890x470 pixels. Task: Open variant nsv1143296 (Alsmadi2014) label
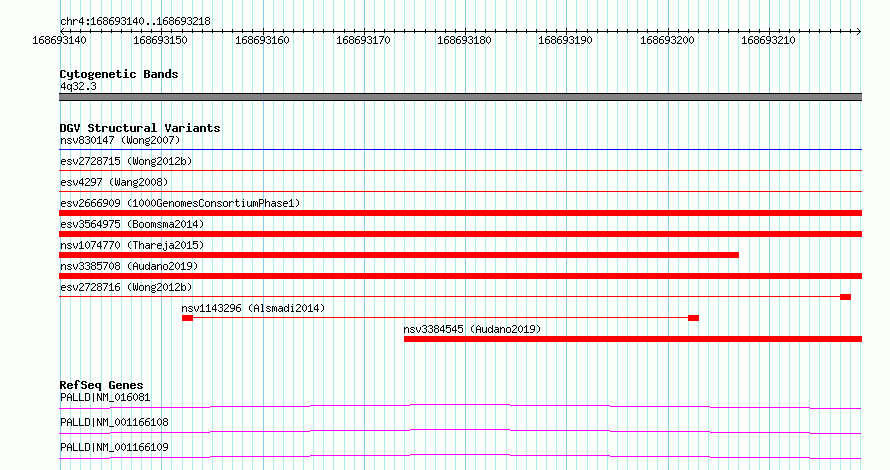tap(253, 308)
